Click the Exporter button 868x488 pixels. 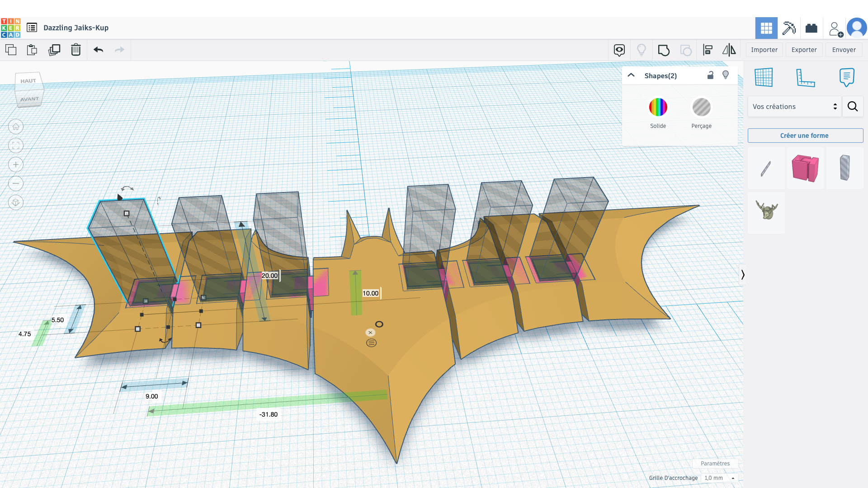[804, 50]
